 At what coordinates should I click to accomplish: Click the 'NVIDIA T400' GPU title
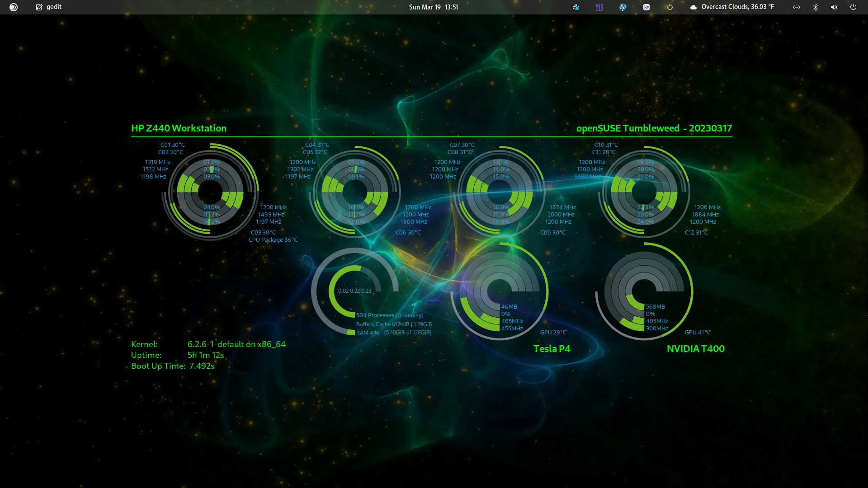(x=696, y=349)
